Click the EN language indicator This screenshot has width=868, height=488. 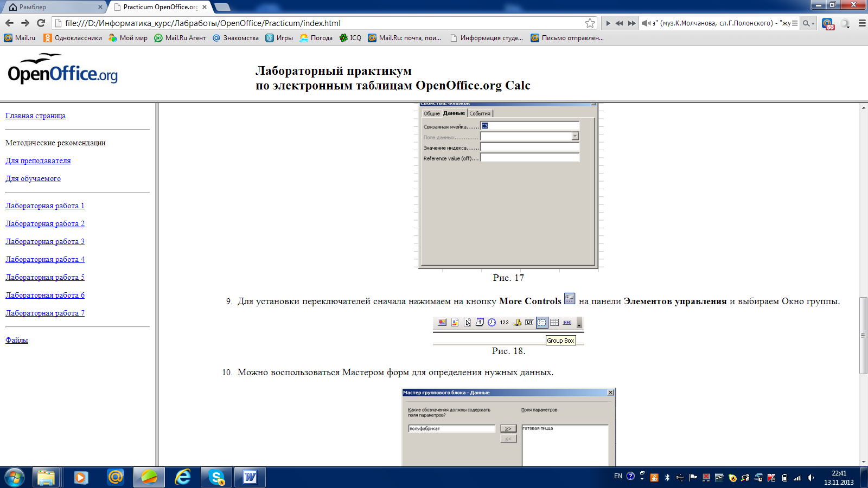618,477
